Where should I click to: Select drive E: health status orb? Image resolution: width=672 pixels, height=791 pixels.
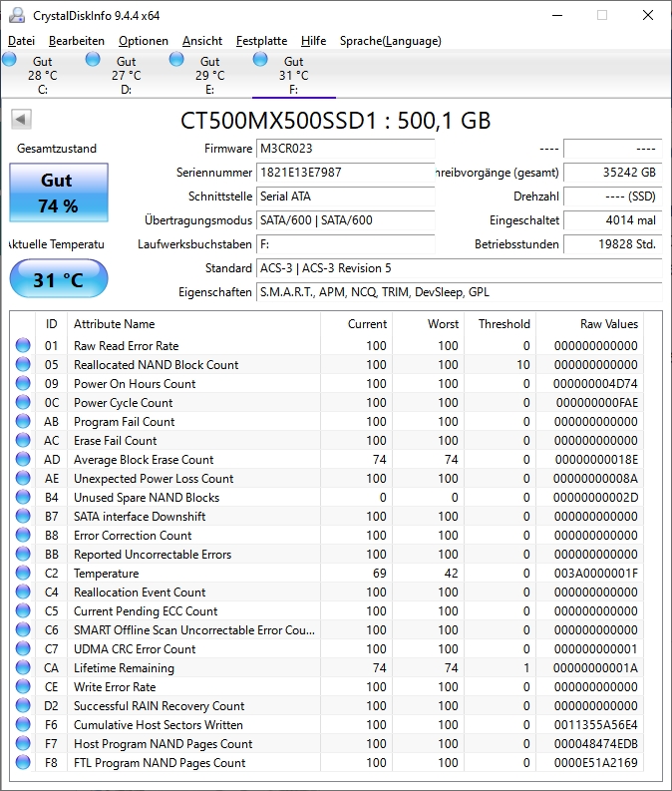176,60
